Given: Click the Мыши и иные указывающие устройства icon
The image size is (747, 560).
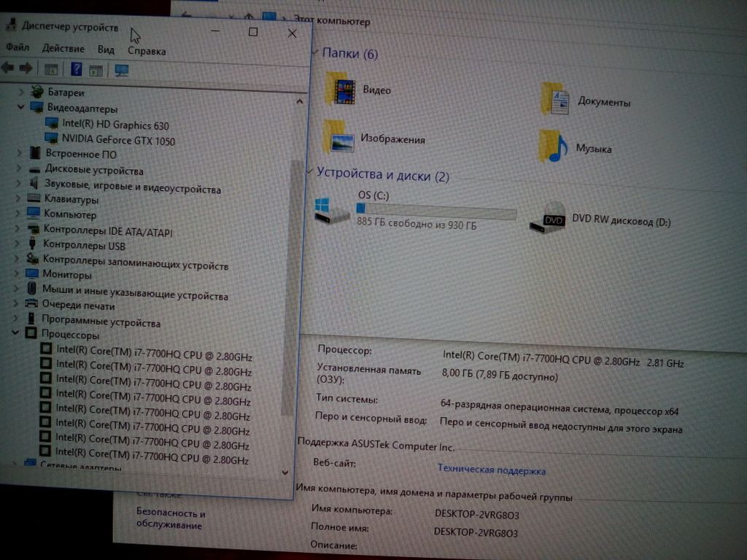Looking at the screenshot, I should click(x=31, y=288).
